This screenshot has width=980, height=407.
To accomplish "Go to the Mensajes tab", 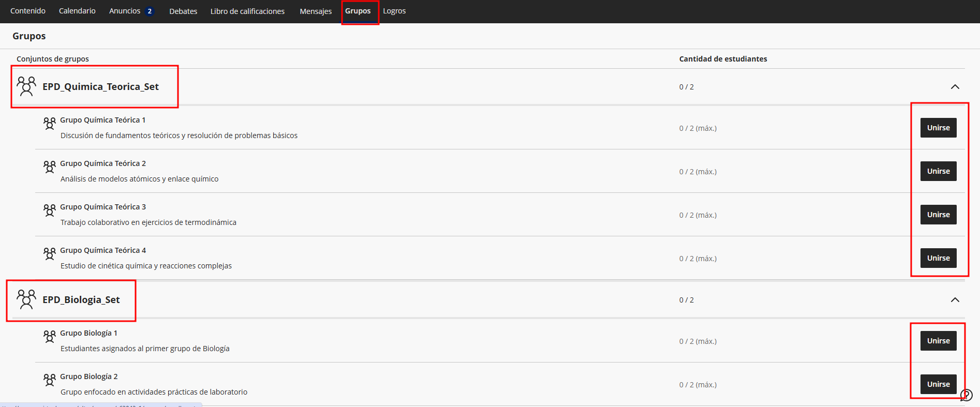I will tap(316, 11).
